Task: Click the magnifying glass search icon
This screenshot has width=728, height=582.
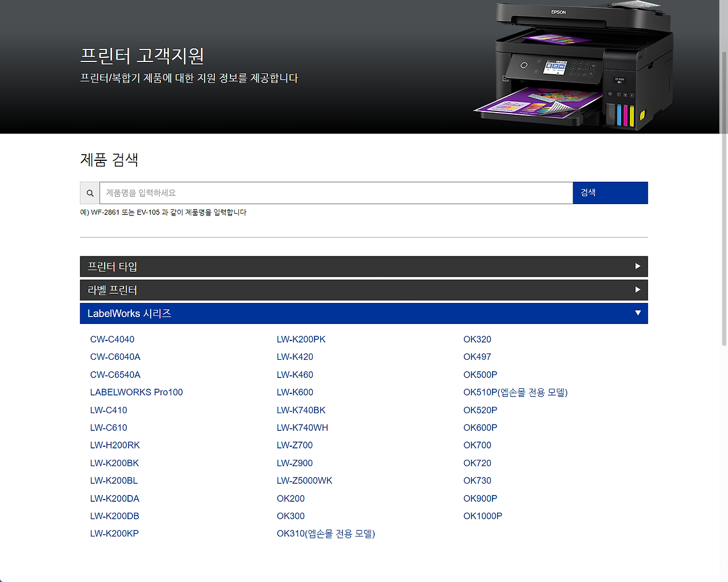Action: [x=89, y=193]
